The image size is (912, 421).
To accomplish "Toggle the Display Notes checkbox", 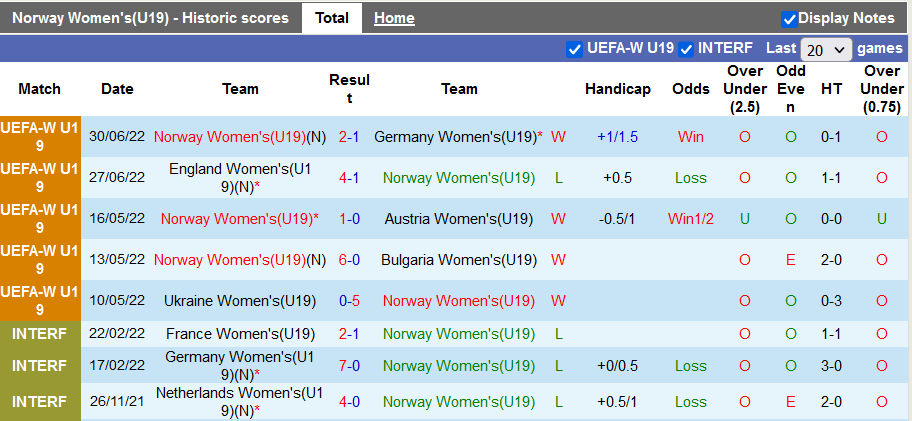I will pyautogui.click(x=789, y=19).
